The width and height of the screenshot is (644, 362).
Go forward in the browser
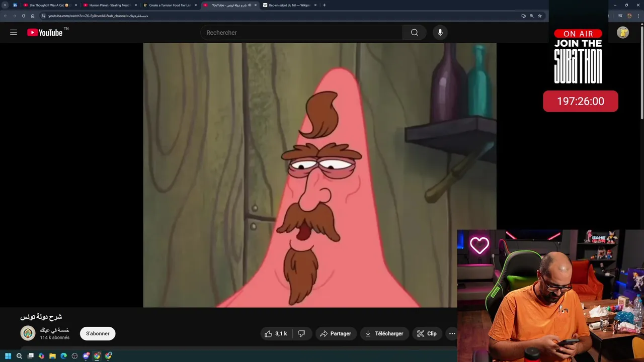point(14,16)
